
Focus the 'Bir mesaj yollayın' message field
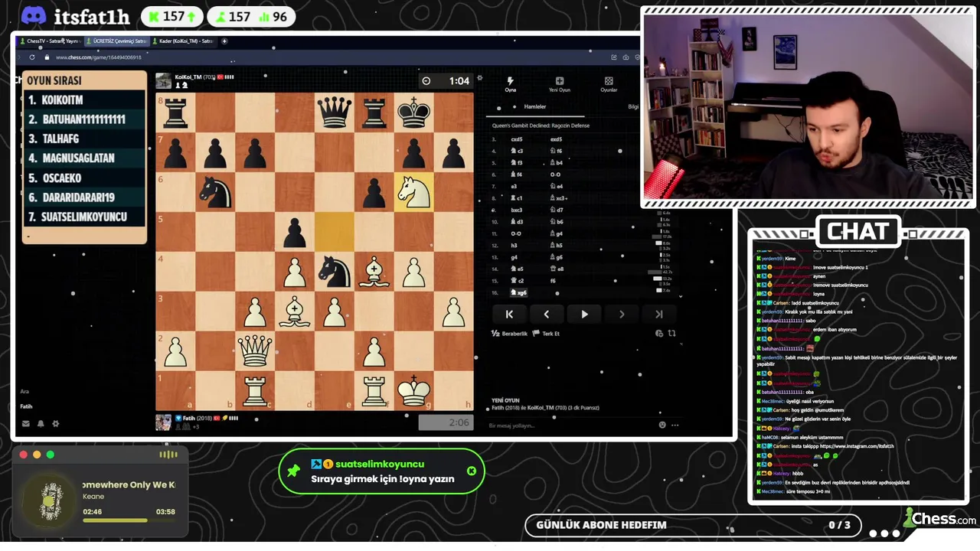tap(570, 425)
